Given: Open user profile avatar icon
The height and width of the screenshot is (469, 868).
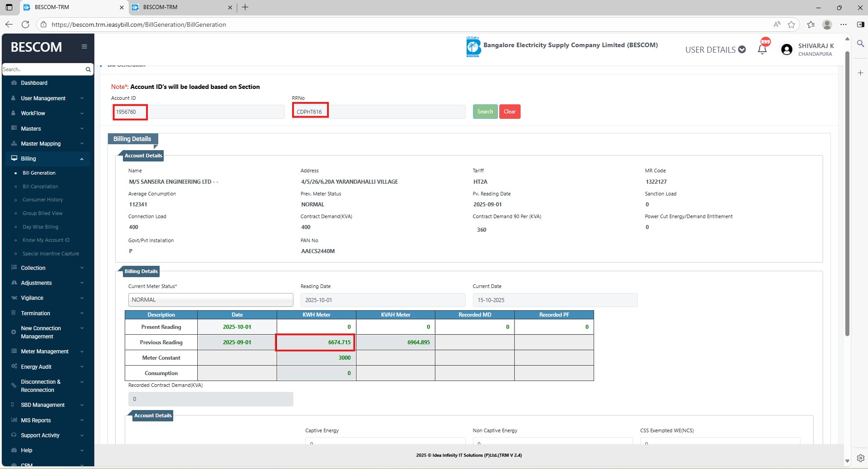Looking at the screenshot, I should pyautogui.click(x=787, y=49).
